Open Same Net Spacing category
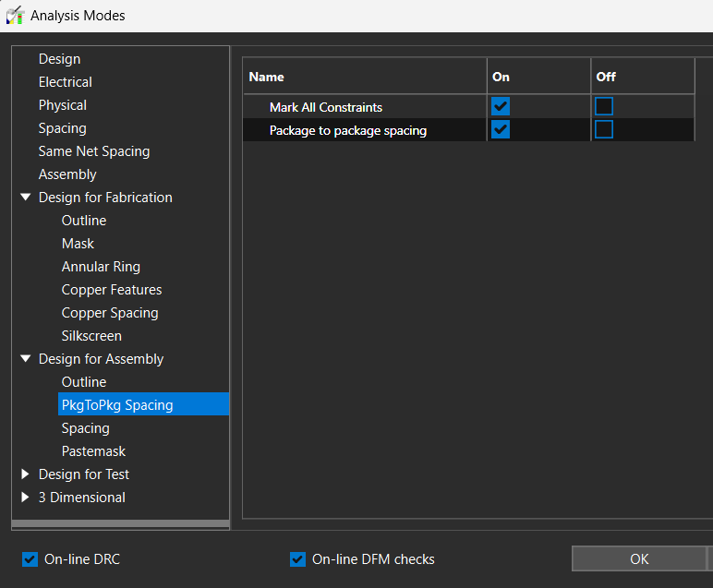This screenshot has width=713, height=588. [x=93, y=151]
